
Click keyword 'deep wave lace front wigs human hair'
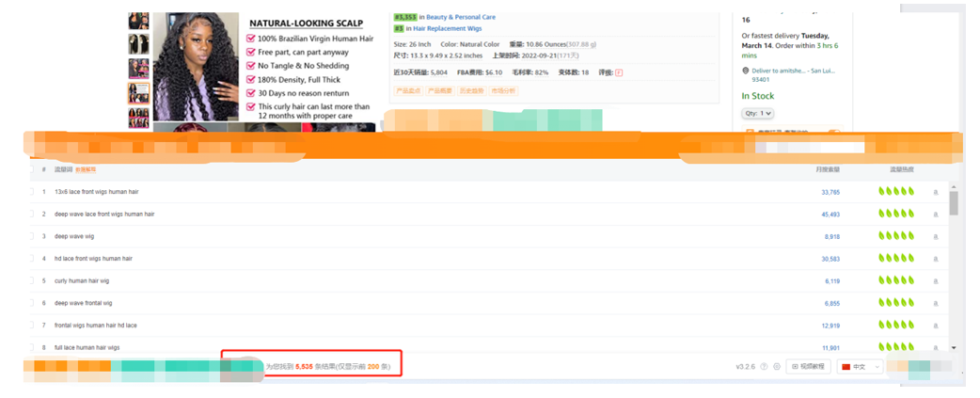coord(104,215)
